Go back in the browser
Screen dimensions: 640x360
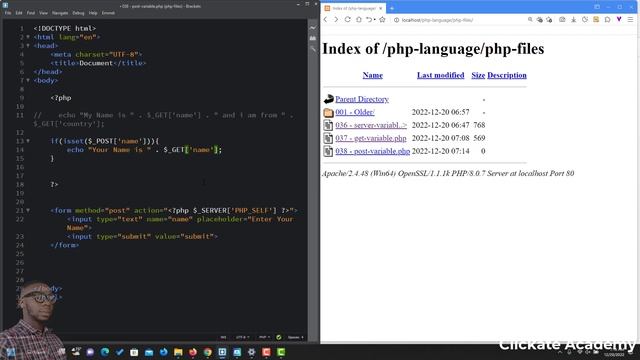tap(326, 20)
